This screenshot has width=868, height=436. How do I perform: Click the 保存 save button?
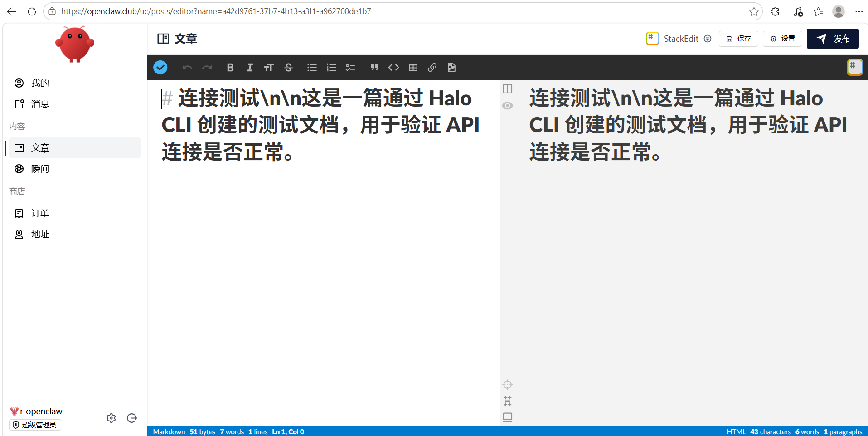[738, 39]
